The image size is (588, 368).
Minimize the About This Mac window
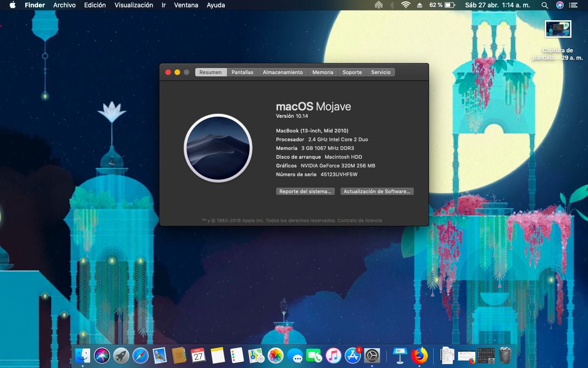[x=177, y=72]
